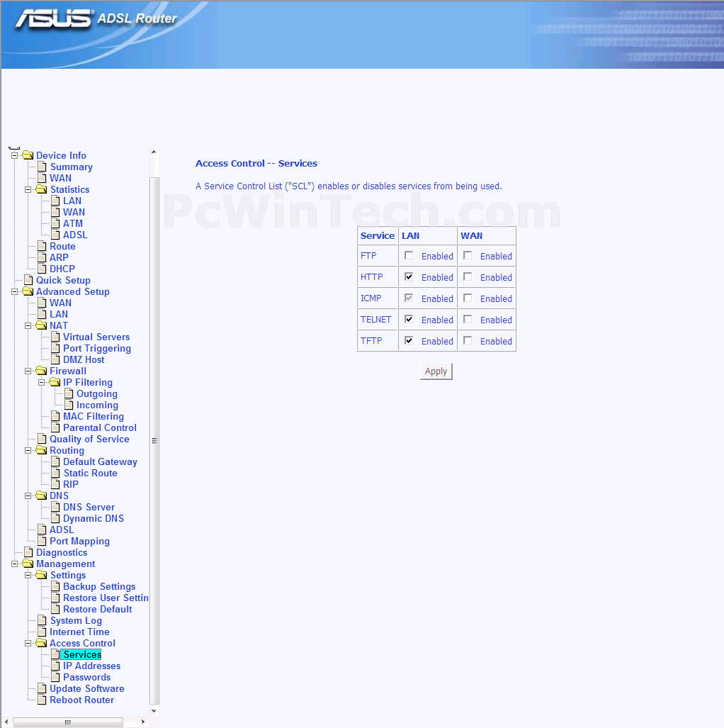The width and height of the screenshot is (724, 728).
Task: Click the Diagnostics page icon
Action: tap(28, 552)
